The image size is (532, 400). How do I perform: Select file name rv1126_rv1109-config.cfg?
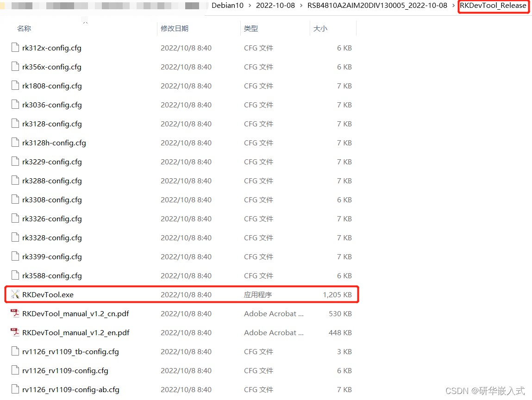click(65, 370)
